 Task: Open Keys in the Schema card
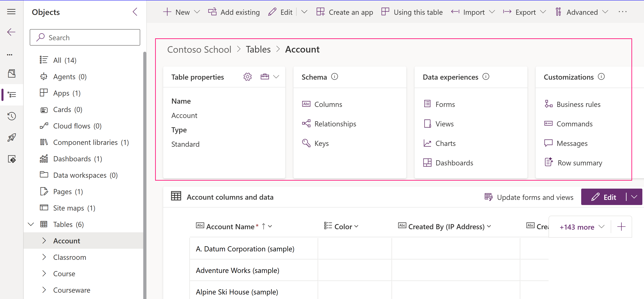(x=322, y=143)
